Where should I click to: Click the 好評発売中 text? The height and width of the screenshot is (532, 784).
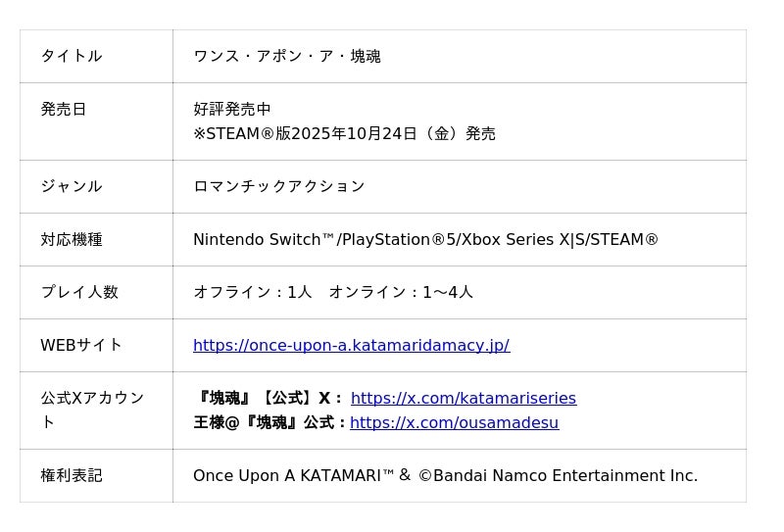tap(231, 109)
